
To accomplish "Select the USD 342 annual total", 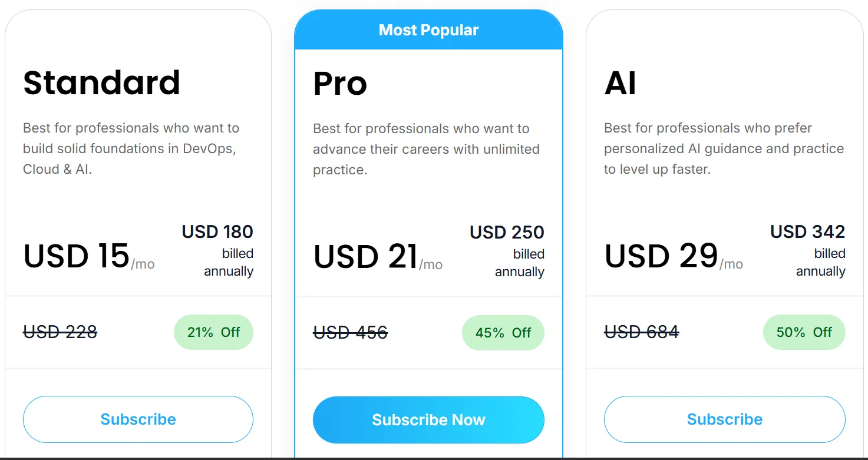I will tap(807, 232).
